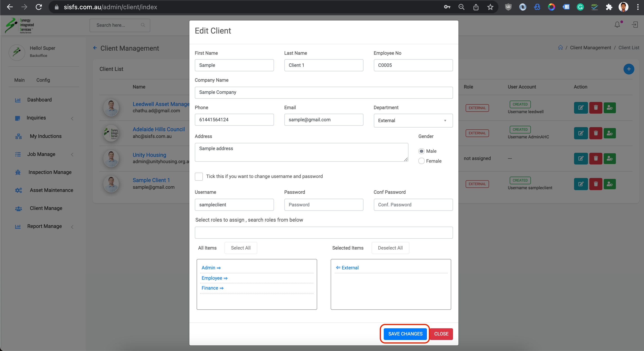Open the Department dropdown

coord(413,121)
